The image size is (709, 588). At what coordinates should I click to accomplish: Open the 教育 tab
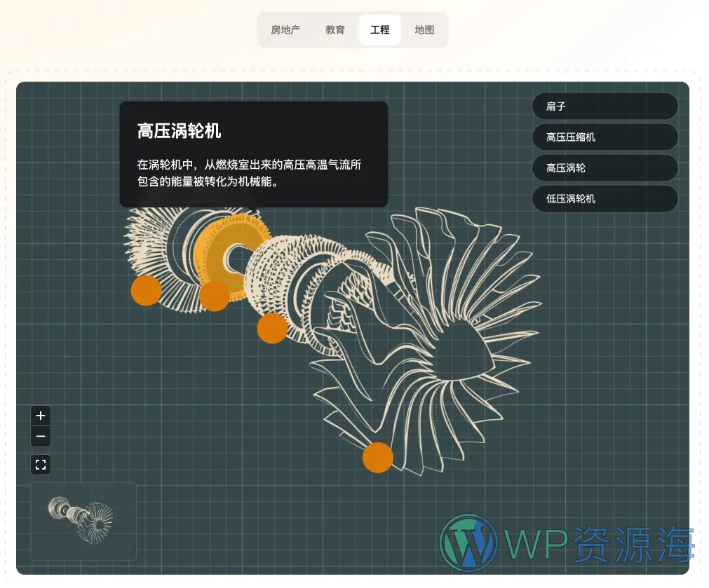[335, 30]
